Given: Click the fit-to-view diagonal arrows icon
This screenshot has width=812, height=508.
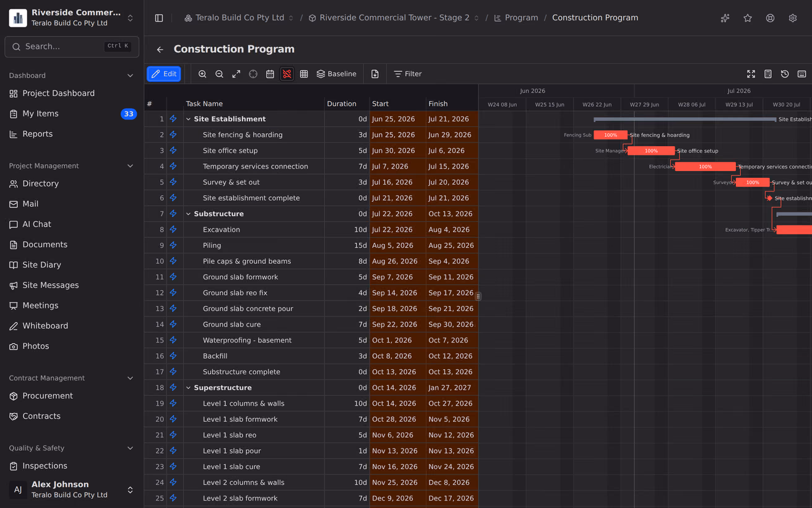Looking at the screenshot, I should pos(236,74).
